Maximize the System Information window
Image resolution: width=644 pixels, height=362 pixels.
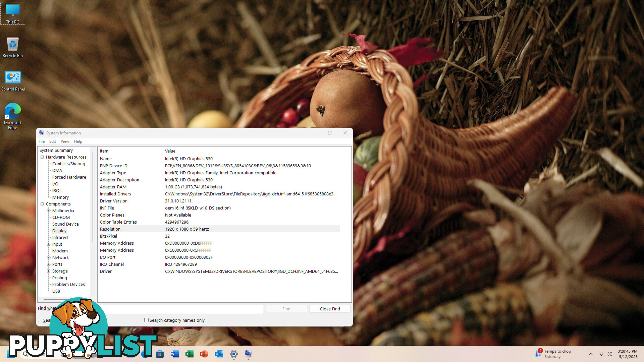(330, 133)
